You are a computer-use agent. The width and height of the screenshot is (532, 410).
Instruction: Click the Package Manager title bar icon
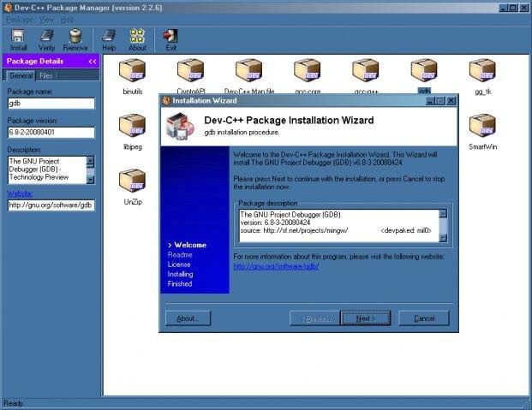pyautogui.click(x=9, y=8)
